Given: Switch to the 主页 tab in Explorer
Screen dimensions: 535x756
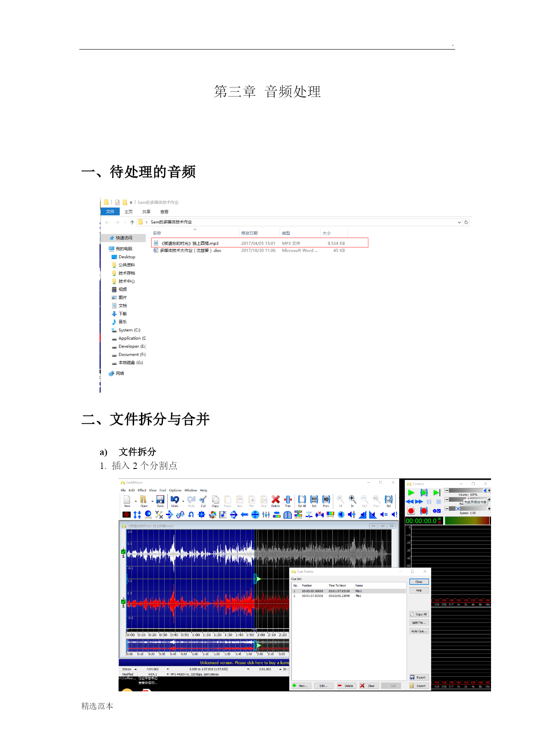Looking at the screenshot, I should click(128, 212).
